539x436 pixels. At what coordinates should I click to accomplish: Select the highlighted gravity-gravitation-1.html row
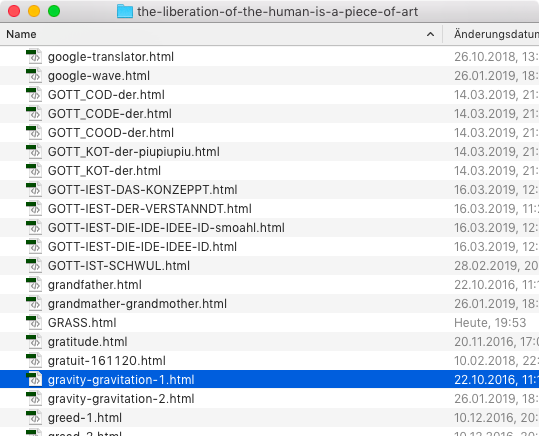[x=270, y=380]
